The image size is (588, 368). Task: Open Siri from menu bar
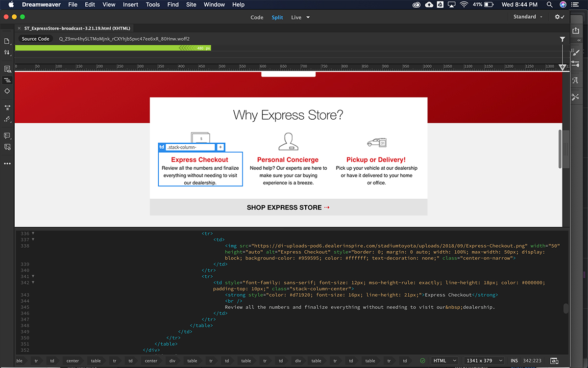pyautogui.click(x=564, y=4)
